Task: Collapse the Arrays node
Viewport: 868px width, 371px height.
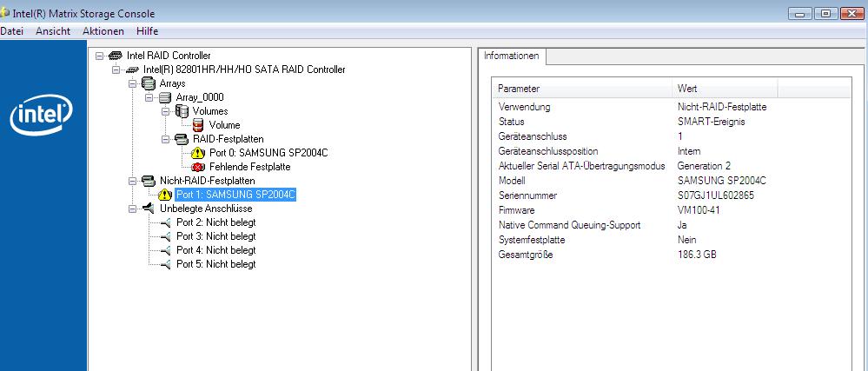Action: pos(132,83)
